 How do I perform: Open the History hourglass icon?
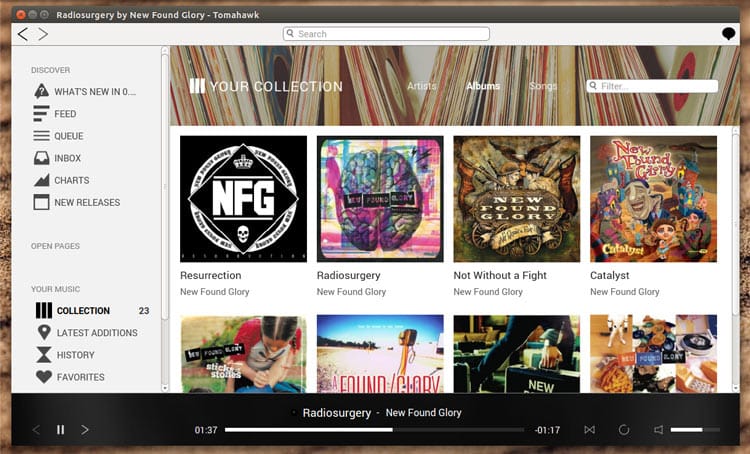pyautogui.click(x=43, y=355)
